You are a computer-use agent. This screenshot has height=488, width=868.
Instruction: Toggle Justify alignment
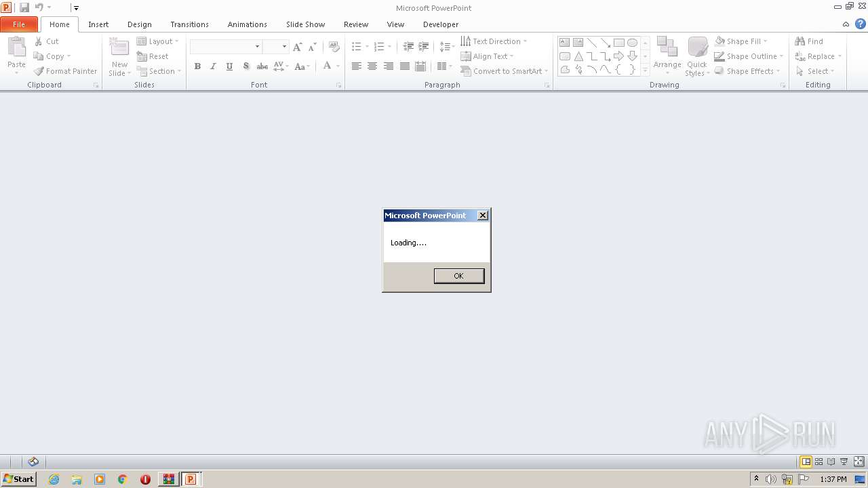[405, 66]
